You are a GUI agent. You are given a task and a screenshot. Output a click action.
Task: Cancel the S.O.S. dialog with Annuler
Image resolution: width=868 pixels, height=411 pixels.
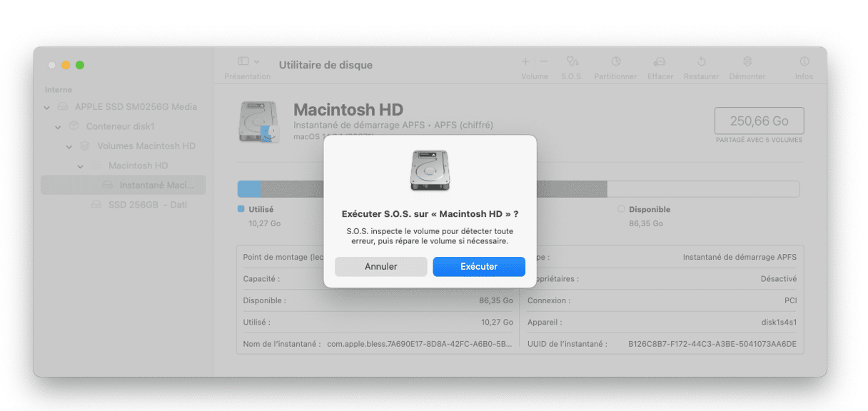(381, 267)
